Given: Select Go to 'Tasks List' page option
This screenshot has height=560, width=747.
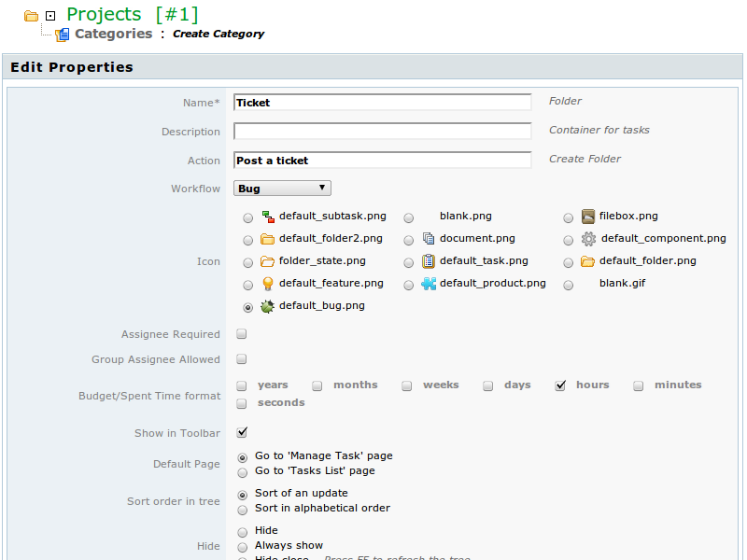Looking at the screenshot, I should point(243,472).
